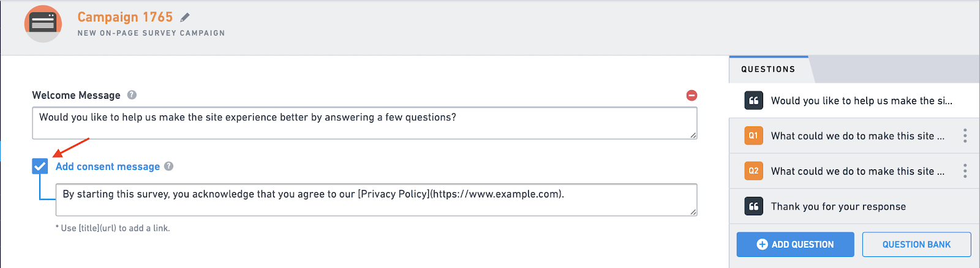Switch to the QUESTIONS tab
Image resolution: width=980 pixels, height=268 pixels.
click(x=768, y=69)
